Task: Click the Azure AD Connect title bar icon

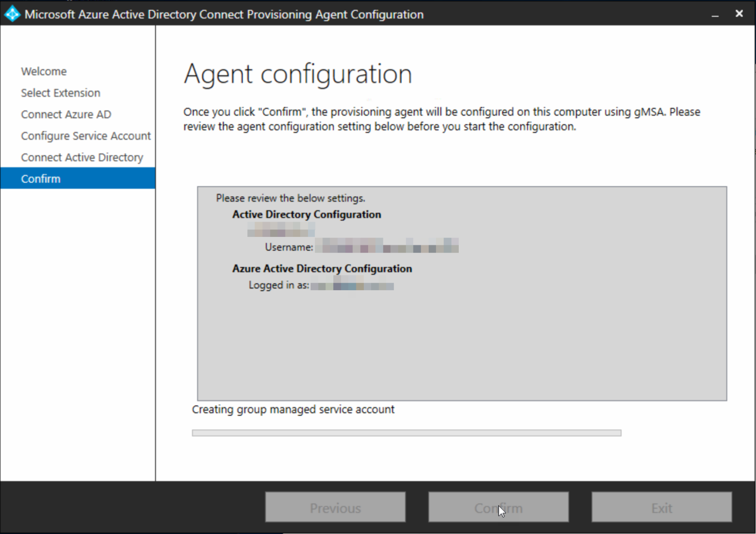Action: (10, 13)
